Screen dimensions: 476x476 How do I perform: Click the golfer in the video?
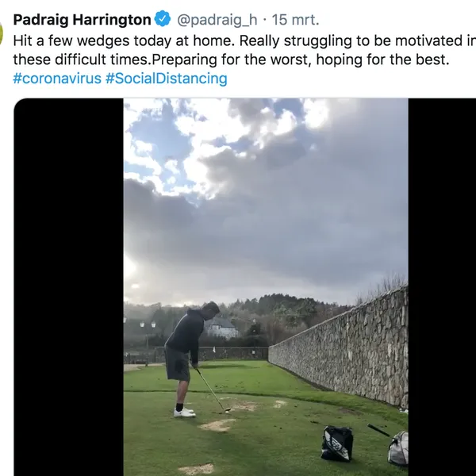(185, 359)
